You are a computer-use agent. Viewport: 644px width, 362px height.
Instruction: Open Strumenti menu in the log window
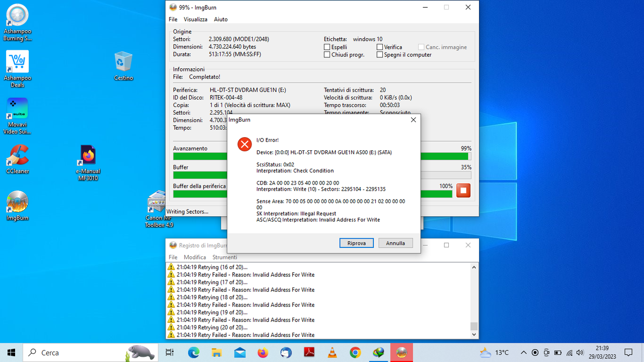point(224,257)
